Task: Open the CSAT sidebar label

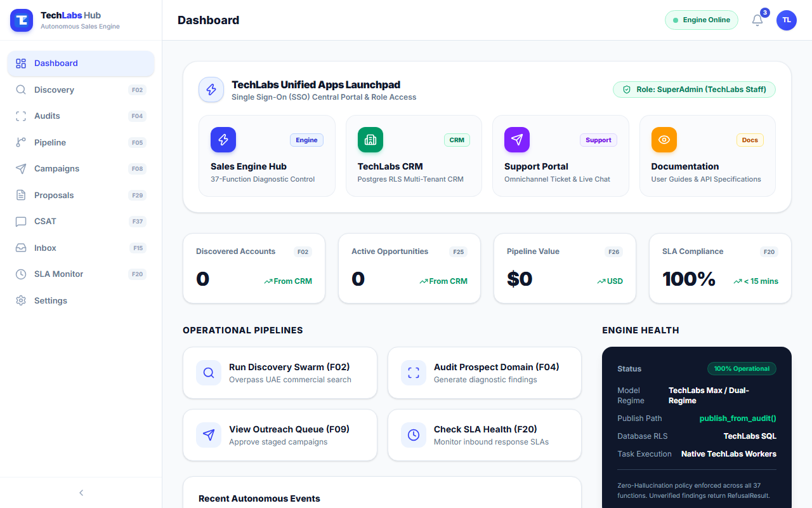Action: tap(45, 222)
